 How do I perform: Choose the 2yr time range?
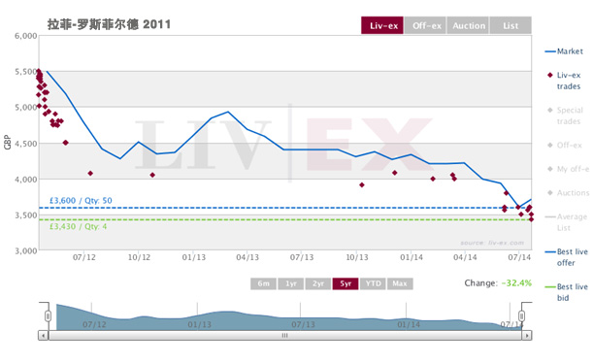coord(317,283)
